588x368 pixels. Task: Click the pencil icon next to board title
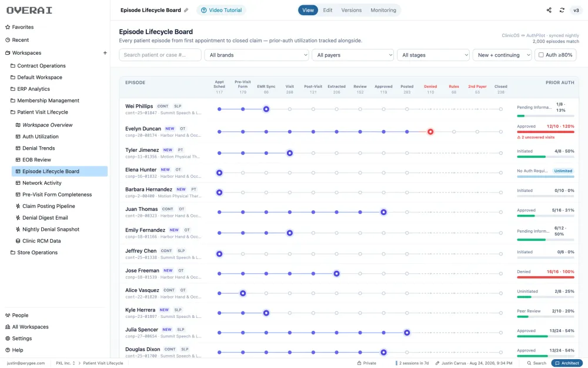coord(186,10)
